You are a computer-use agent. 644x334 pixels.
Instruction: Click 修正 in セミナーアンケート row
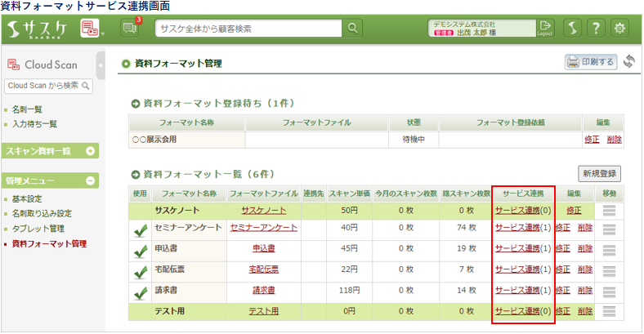coord(562,228)
